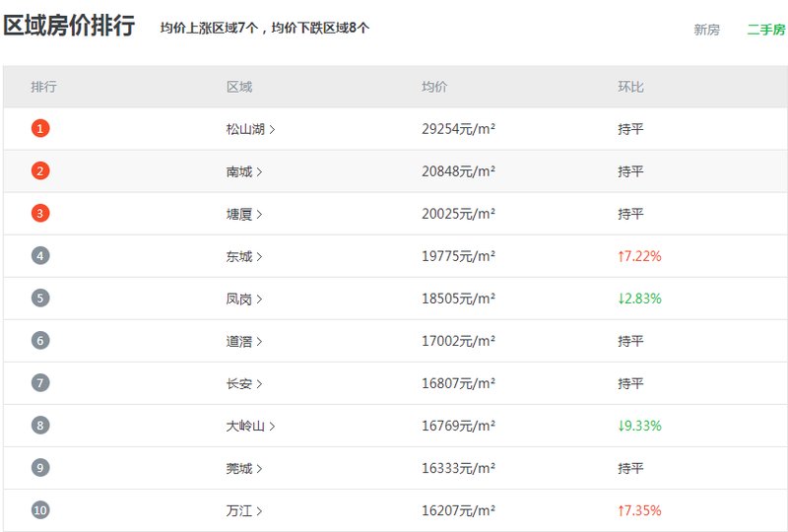Click the red rank 3 badge
The image size is (788, 532).
(x=40, y=213)
